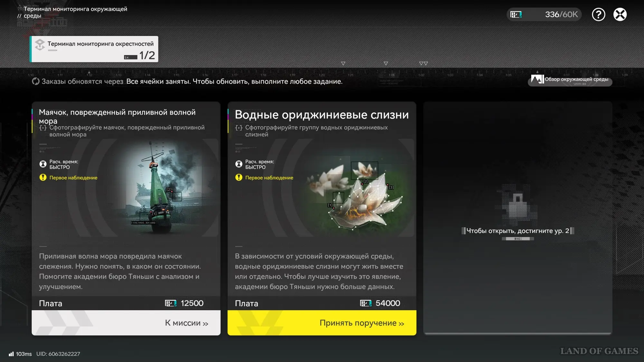The image size is (644, 362).
Task: Click the 336/60K balance counter
Action: (x=561, y=14)
